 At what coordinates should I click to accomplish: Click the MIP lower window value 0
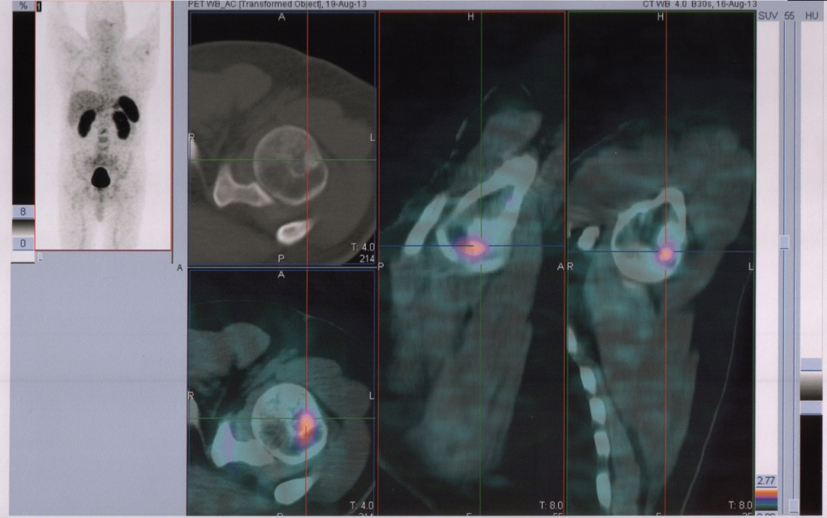[22, 243]
